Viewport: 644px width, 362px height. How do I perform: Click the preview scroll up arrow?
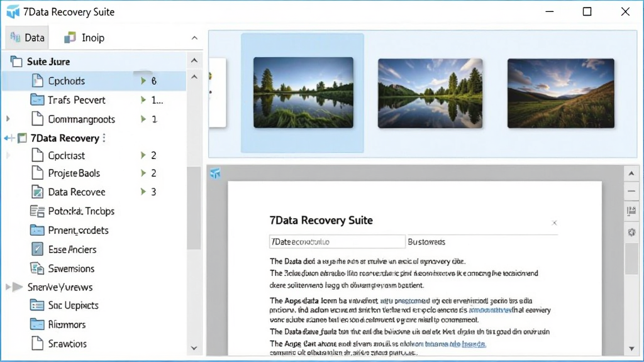tap(631, 173)
